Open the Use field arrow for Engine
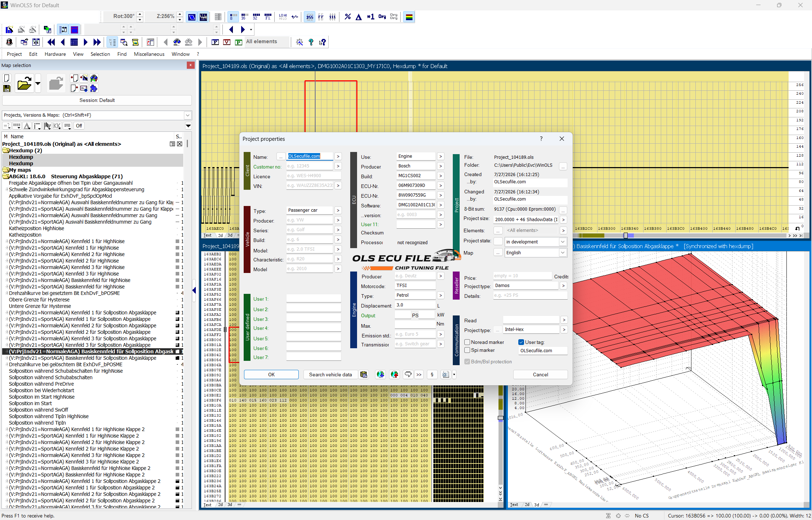 441,156
